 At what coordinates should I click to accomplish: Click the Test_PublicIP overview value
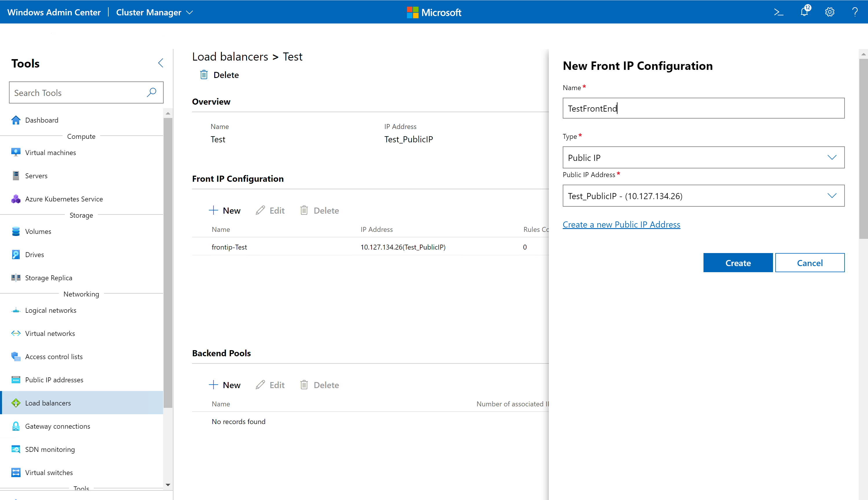pyautogui.click(x=408, y=139)
